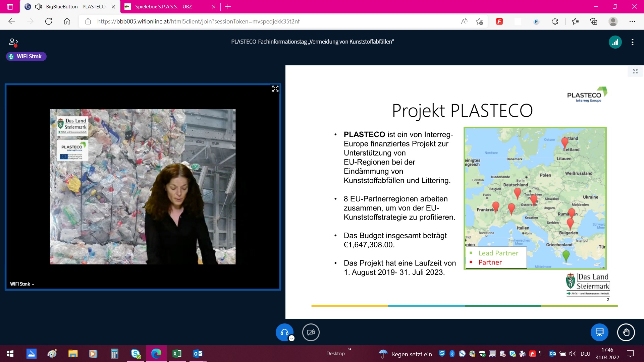The image size is (644, 362).
Task: Switch DEU keyboard language
Action: (585, 354)
